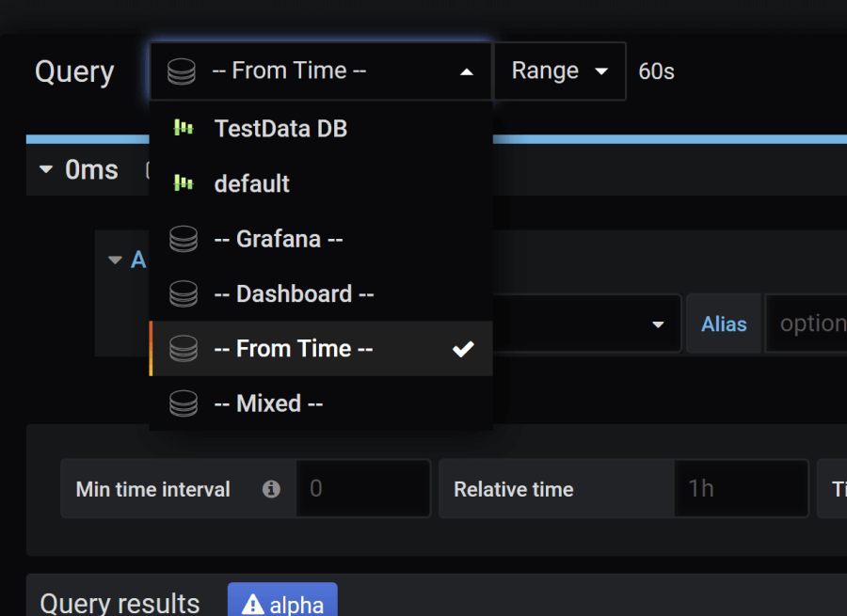
Task: Click the checkmark on From Time option
Action: point(462,349)
